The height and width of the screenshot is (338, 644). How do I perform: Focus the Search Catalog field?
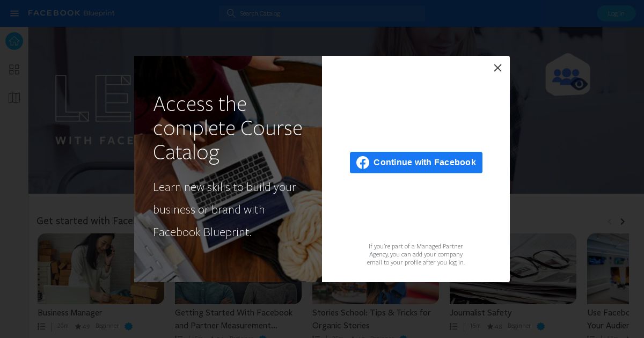[322, 13]
